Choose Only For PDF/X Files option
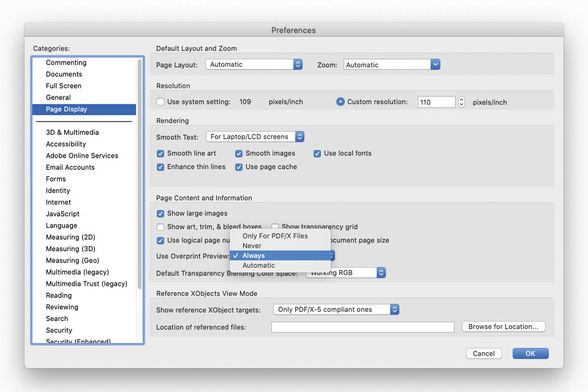Viewport: 588px width, 392px height. tap(274, 236)
